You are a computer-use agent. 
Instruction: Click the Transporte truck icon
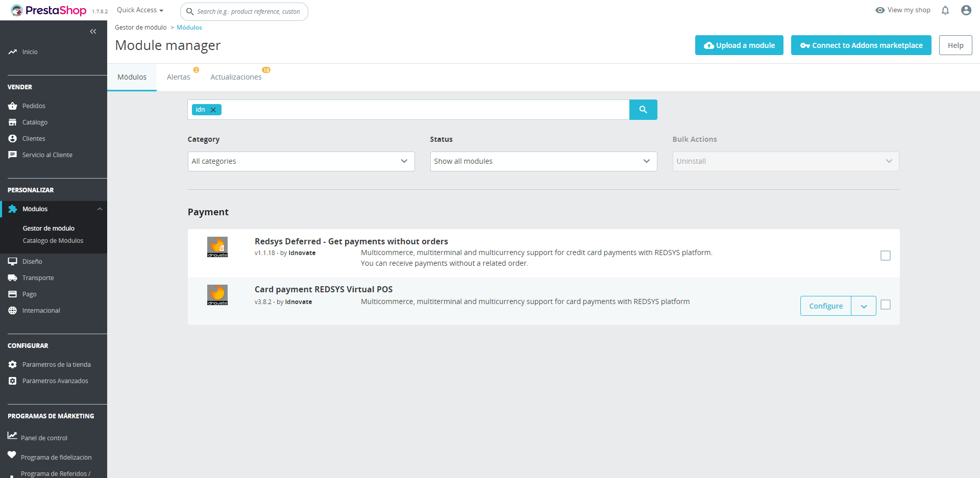click(13, 278)
